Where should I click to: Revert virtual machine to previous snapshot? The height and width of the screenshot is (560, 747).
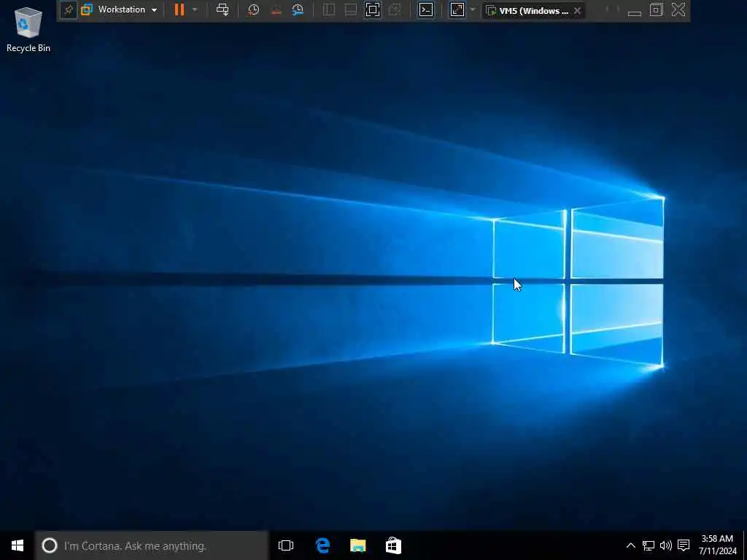(276, 10)
